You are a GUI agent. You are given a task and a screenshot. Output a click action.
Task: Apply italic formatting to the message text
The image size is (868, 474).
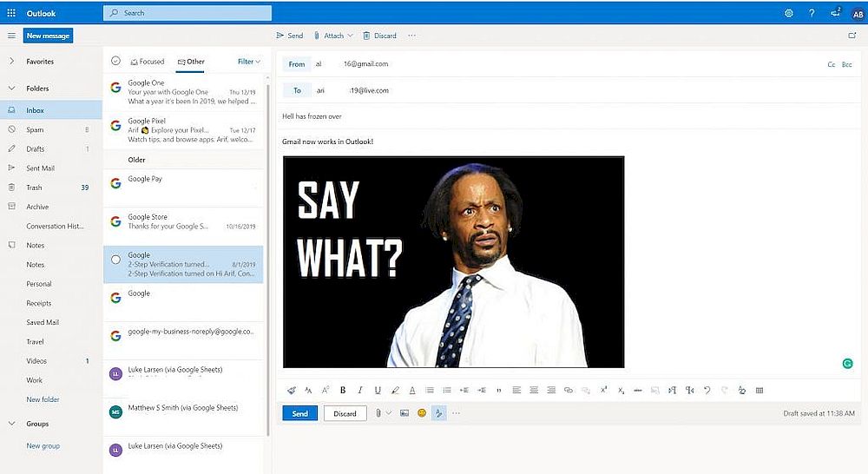360,391
